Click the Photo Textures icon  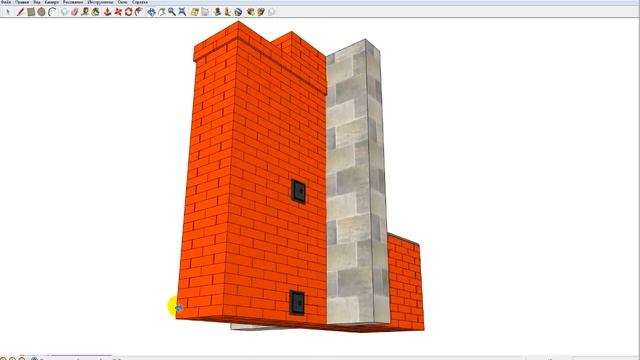click(x=227, y=12)
